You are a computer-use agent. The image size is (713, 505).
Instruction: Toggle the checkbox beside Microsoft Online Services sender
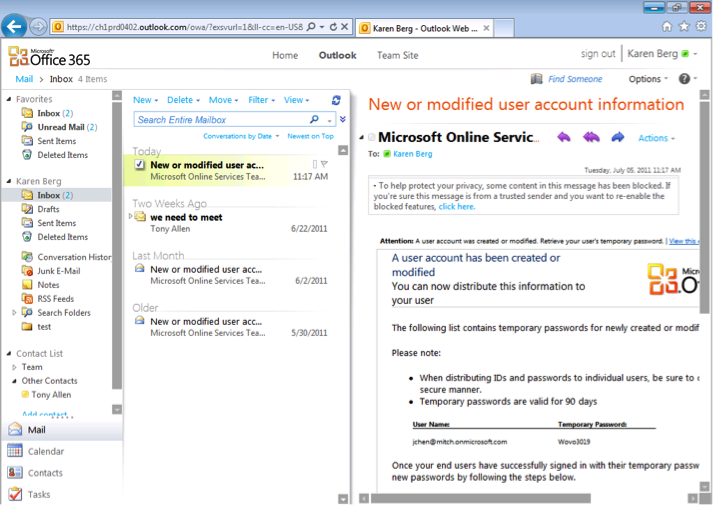[x=372, y=137]
